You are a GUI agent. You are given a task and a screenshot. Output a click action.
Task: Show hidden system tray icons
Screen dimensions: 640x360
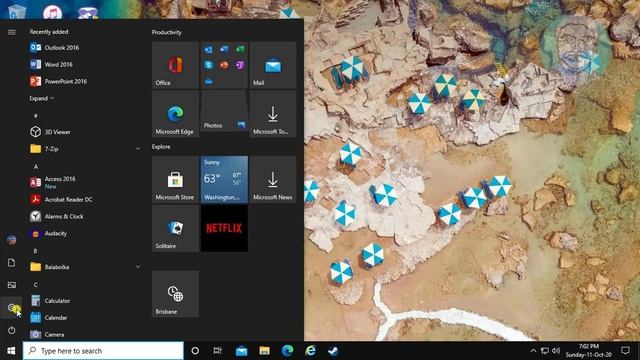click(533, 351)
